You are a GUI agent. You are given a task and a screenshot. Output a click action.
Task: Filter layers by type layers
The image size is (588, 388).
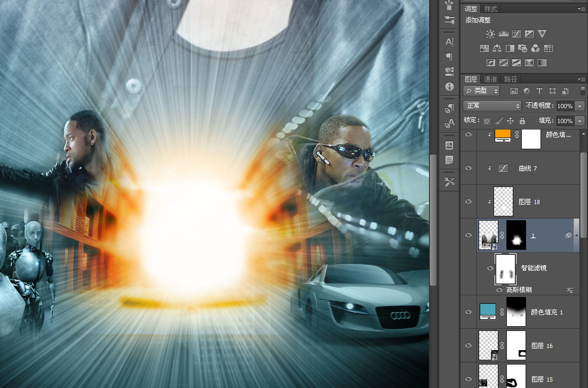click(539, 91)
